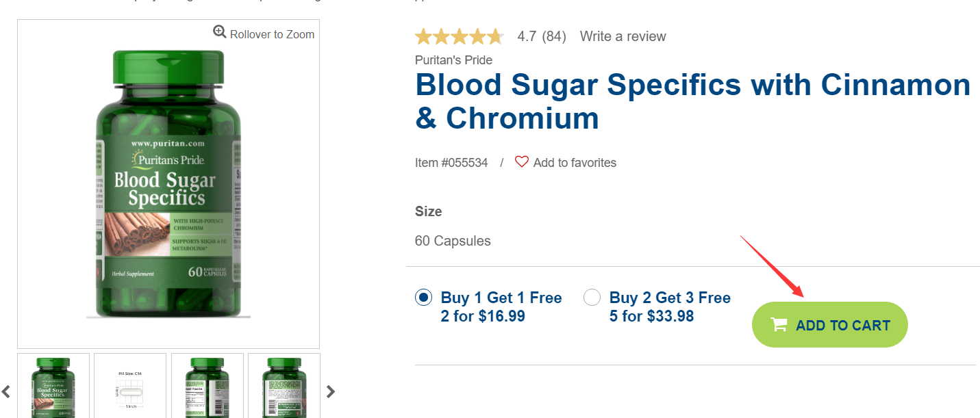
Task: View the Pill Size thumbnail
Action: click(x=130, y=387)
